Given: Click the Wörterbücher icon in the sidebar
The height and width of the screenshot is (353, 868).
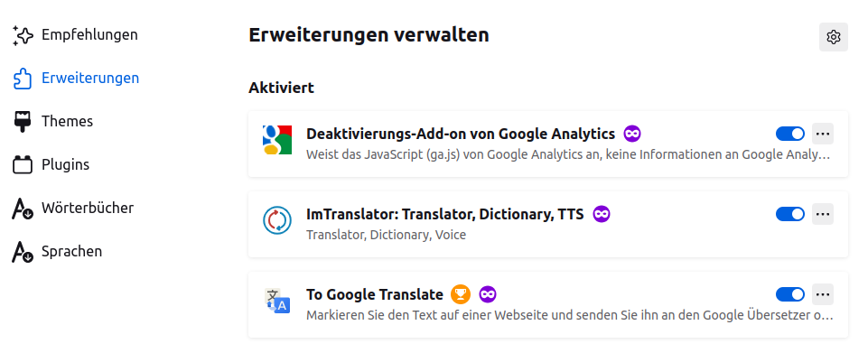Looking at the screenshot, I should pos(23,208).
